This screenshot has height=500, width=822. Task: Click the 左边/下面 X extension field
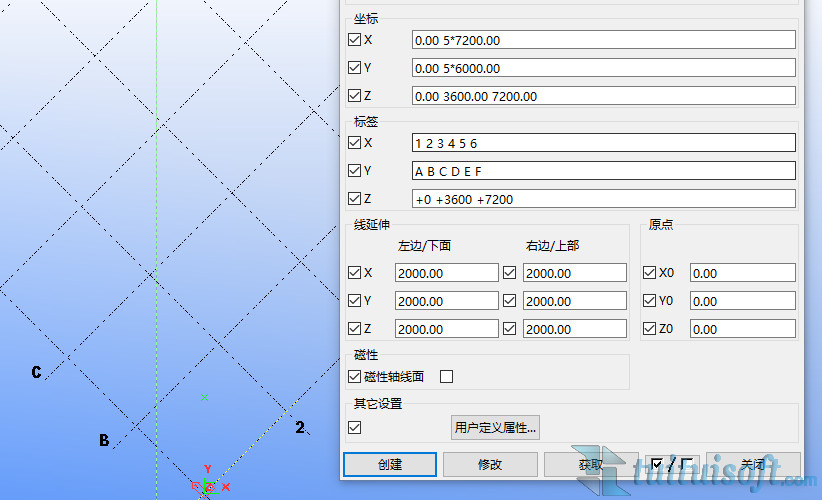tap(446, 273)
